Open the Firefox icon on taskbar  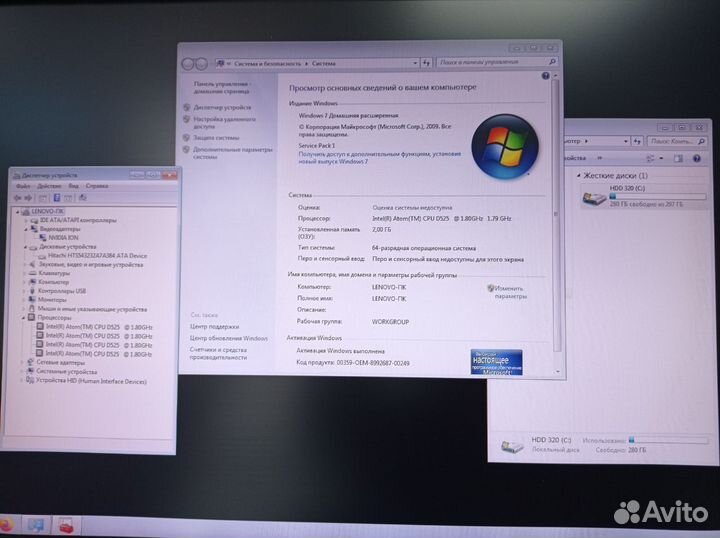6,525
